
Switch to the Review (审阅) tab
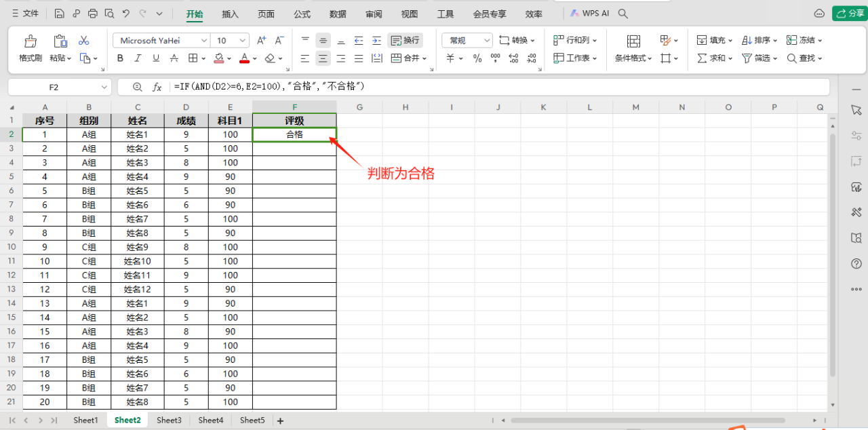point(374,14)
